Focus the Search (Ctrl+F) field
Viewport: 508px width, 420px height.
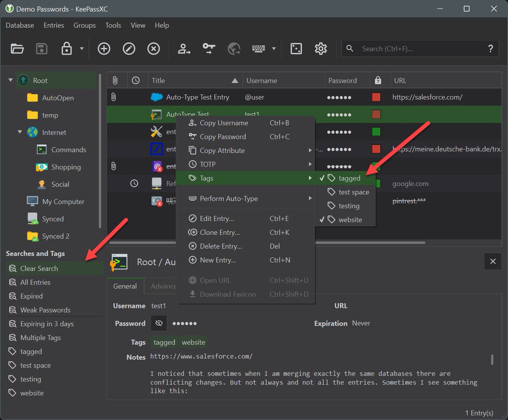419,49
